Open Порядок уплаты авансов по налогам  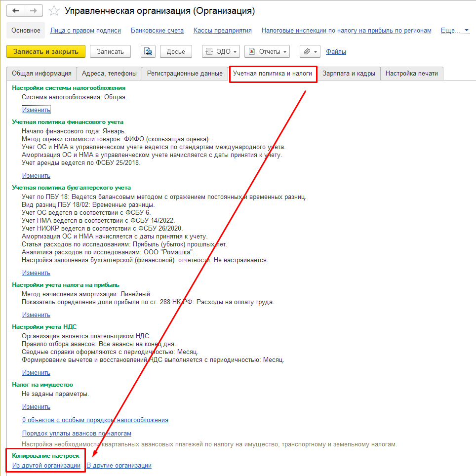[x=77, y=434]
